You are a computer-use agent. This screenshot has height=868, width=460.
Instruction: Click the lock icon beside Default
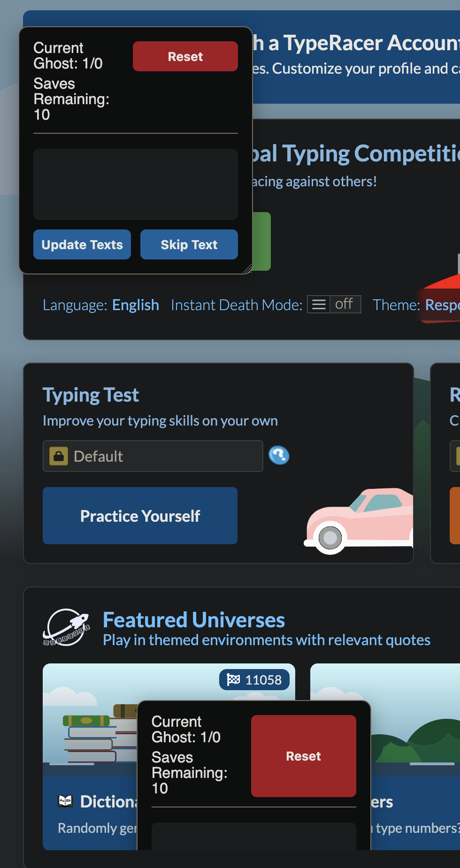pos(59,456)
